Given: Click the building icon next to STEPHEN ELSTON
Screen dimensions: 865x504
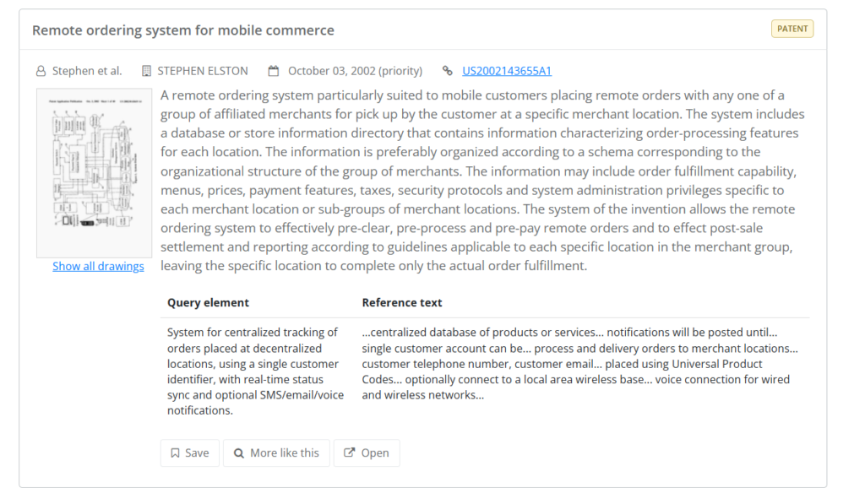Looking at the screenshot, I should coord(146,71).
